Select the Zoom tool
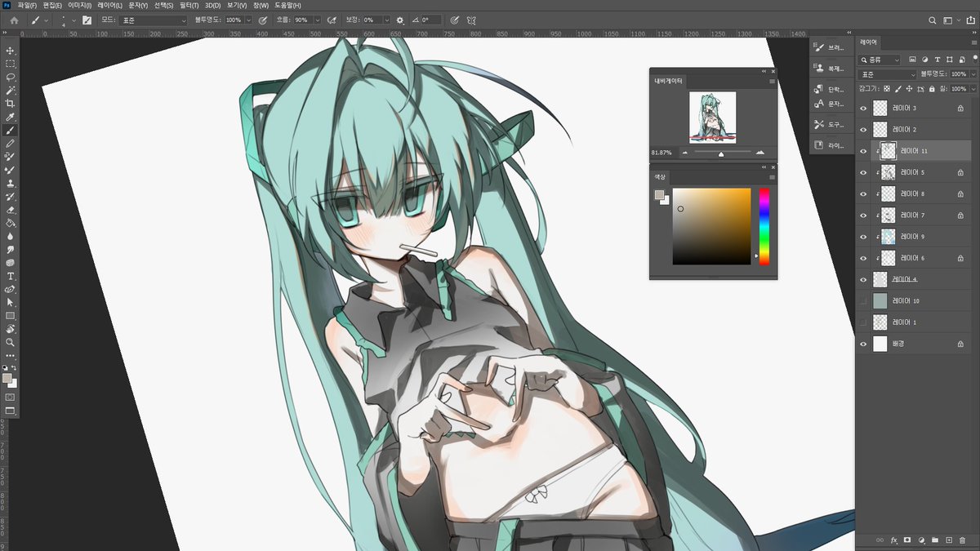980x551 pixels. tap(11, 342)
